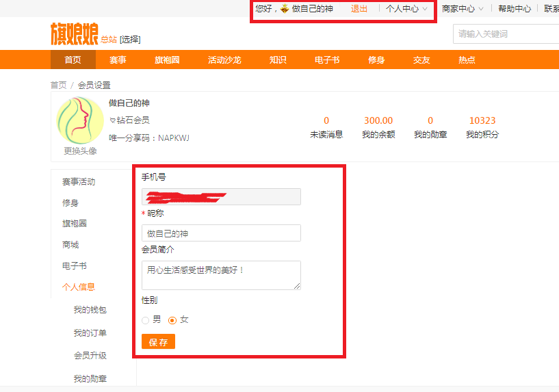Go to the 首页 navigation tab
The height and width of the screenshot is (392, 559).
pos(73,60)
